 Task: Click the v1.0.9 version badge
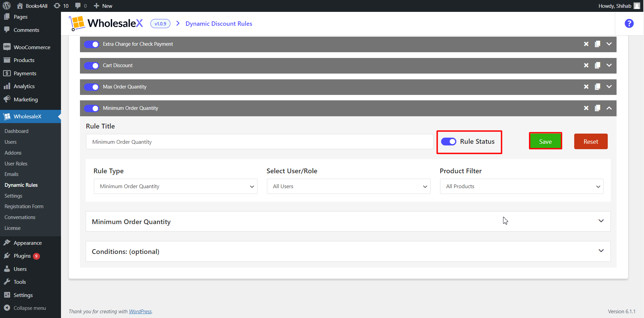coord(160,24)
